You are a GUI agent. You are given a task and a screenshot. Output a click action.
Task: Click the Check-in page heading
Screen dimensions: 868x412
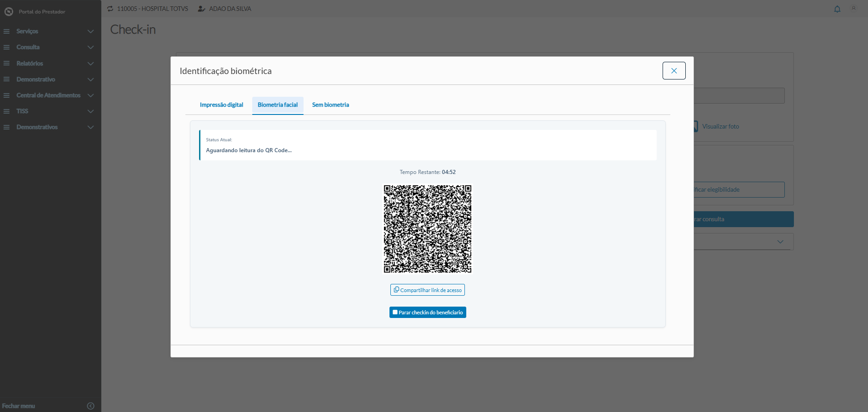[x=133, y=30]
